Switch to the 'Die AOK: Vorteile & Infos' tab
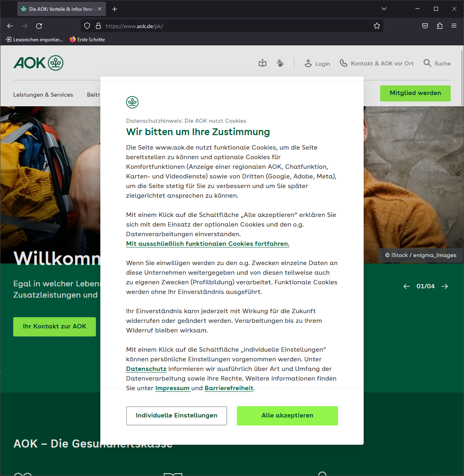 60,8
